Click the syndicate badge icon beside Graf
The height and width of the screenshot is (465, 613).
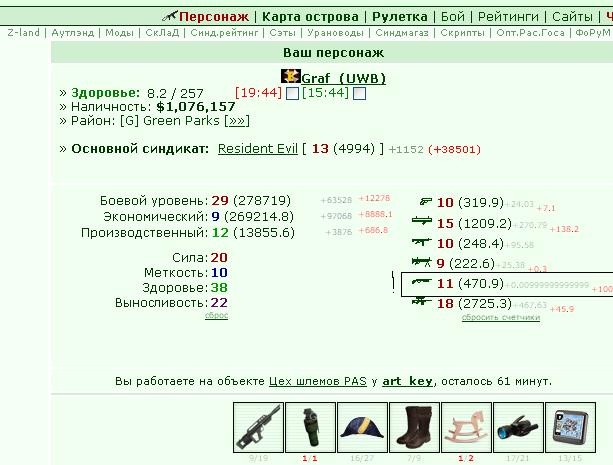(290, 76)
